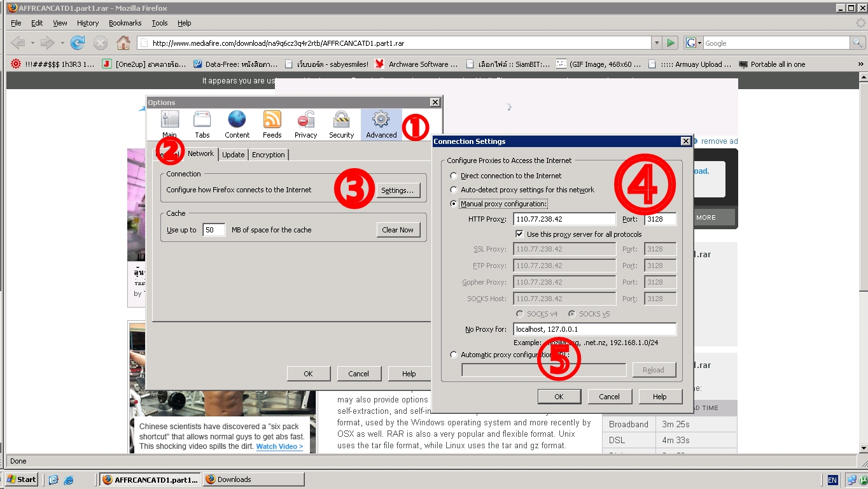Screen dimensions: 868x489
Task: Open the 'Archware Software' bookmark
Action: (417, 64)
